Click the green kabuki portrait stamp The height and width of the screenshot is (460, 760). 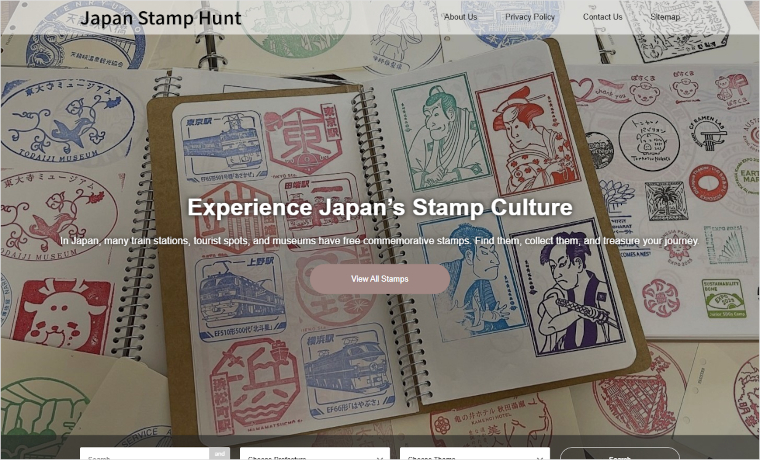click(441, 132)
